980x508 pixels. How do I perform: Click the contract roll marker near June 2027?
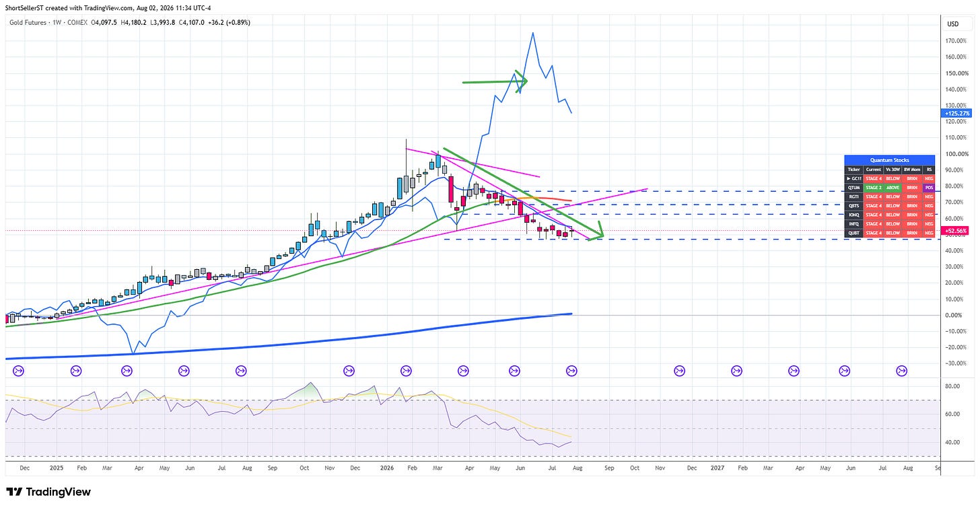pyautogui.click(x=845, y=370)
